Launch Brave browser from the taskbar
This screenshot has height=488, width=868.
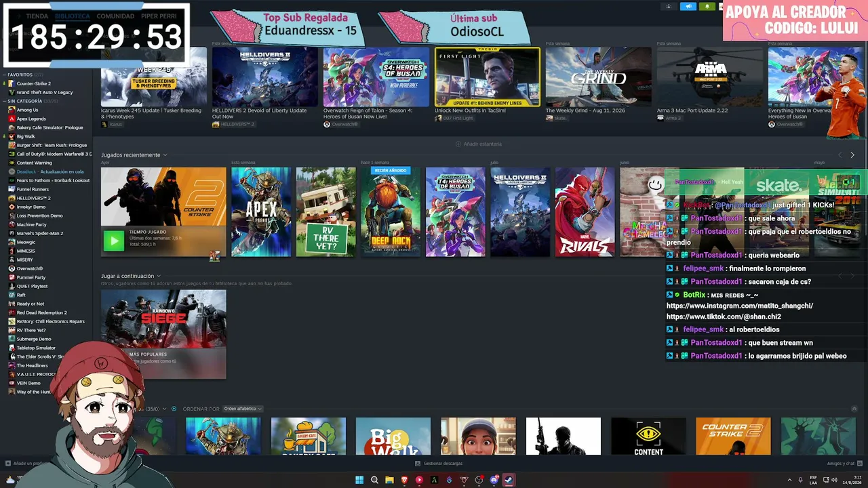tap(404, 480)
